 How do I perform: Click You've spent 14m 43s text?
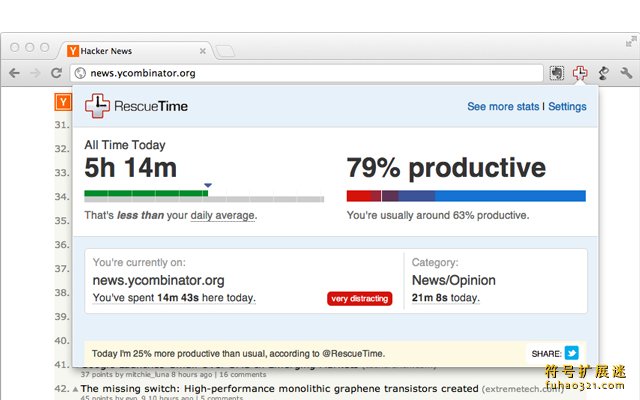[x=174, y=298]
